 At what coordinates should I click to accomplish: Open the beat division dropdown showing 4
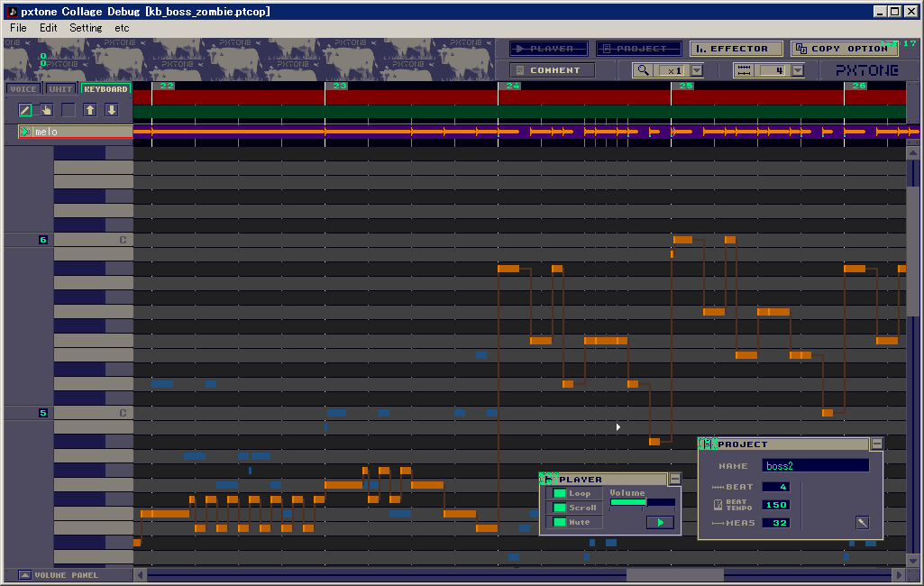[797, 69]
